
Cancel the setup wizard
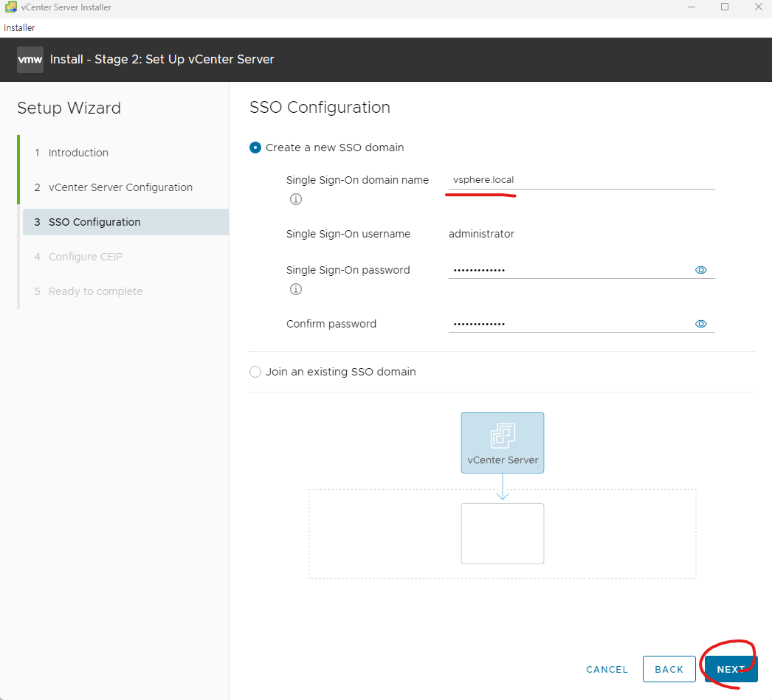tap(607, 669)
